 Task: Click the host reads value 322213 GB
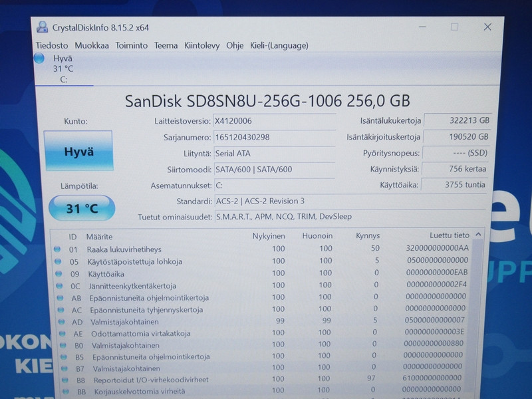coord(458,120)
